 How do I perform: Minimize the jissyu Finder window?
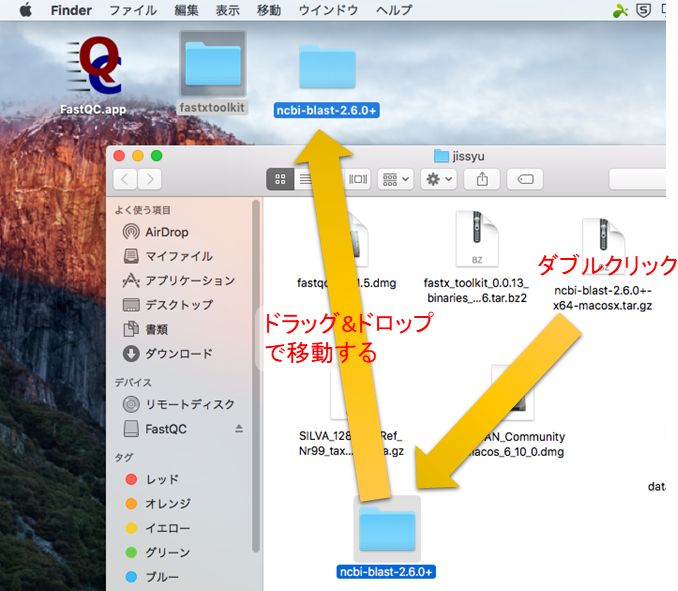pos(138,156)
